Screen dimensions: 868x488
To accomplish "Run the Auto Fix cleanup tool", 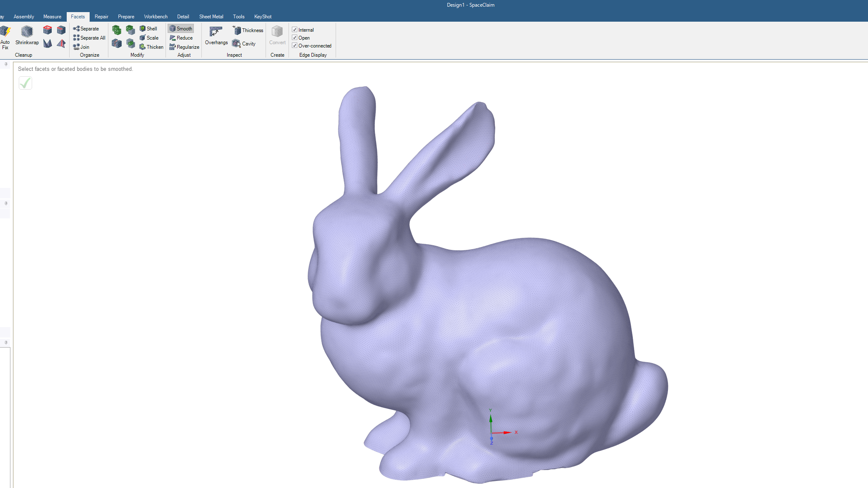I will click(x=5, y=38).
